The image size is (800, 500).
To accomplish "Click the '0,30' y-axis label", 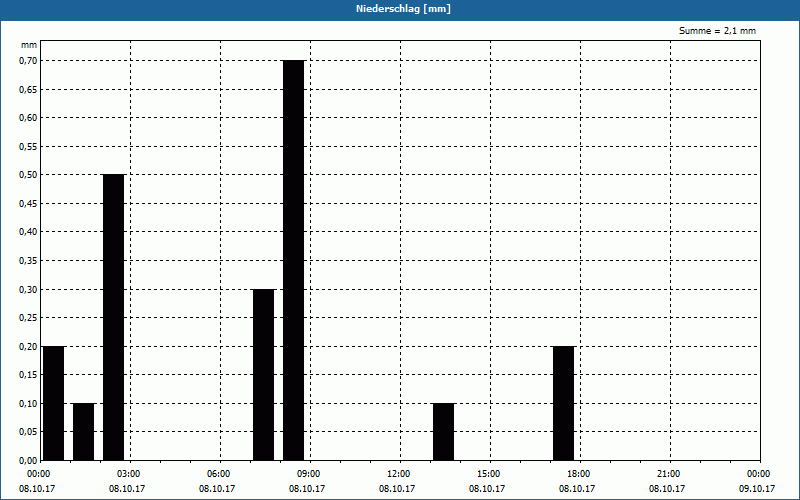I will point(28,289).
